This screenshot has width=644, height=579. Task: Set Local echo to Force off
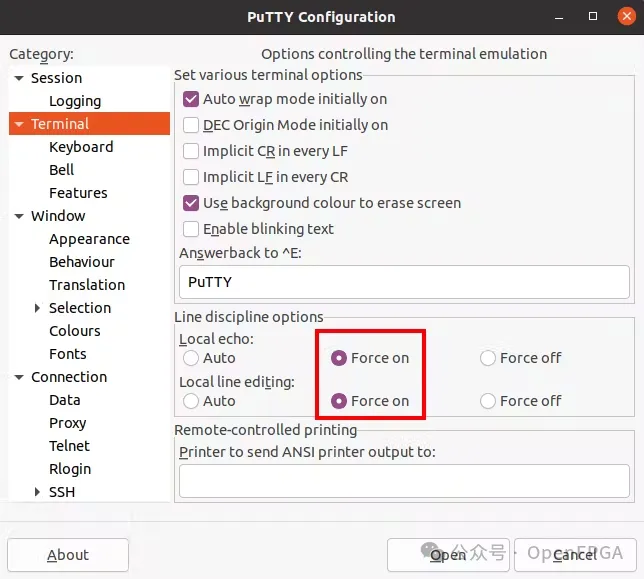click(488, 358)
